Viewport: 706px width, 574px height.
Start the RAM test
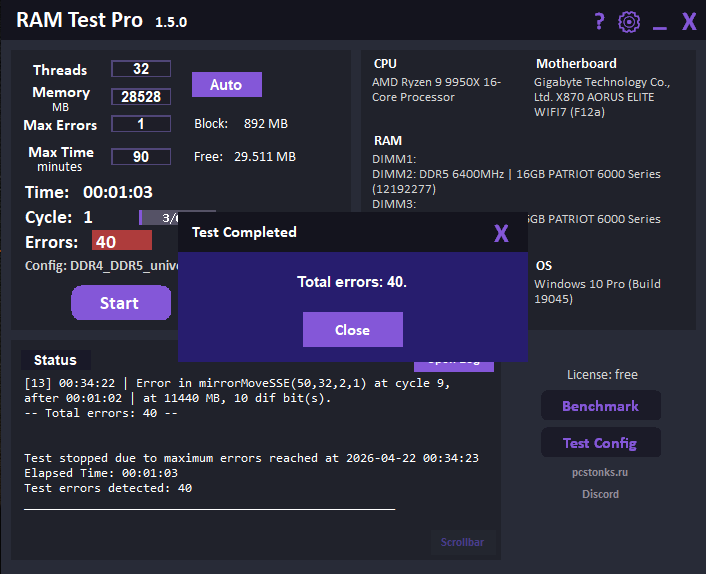click(x=121, y=303)
